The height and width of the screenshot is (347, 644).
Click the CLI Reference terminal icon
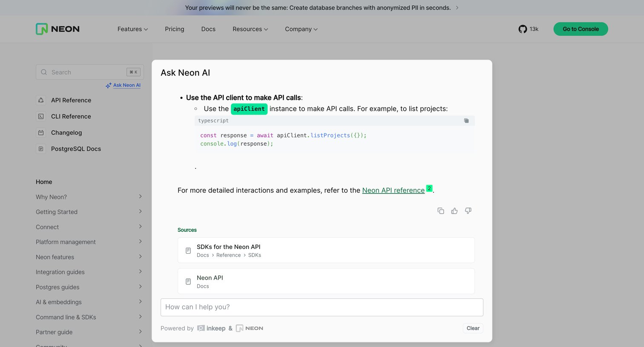41,116
